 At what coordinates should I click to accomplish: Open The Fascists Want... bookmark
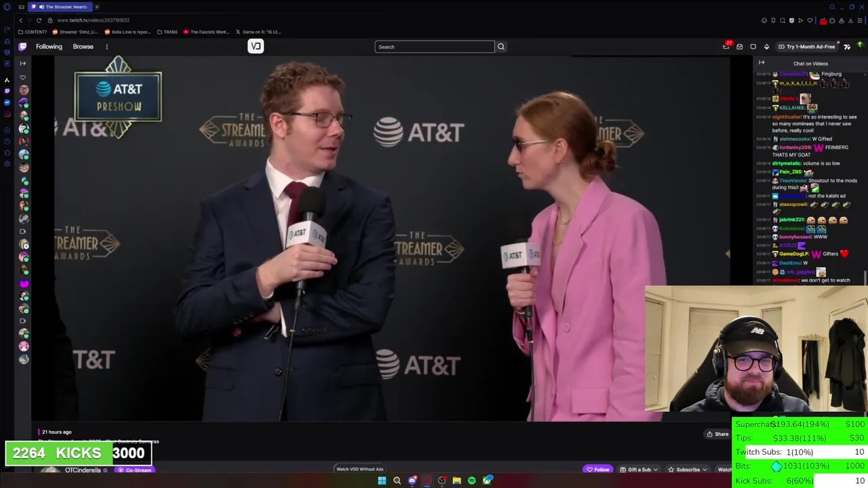[206, 32]
